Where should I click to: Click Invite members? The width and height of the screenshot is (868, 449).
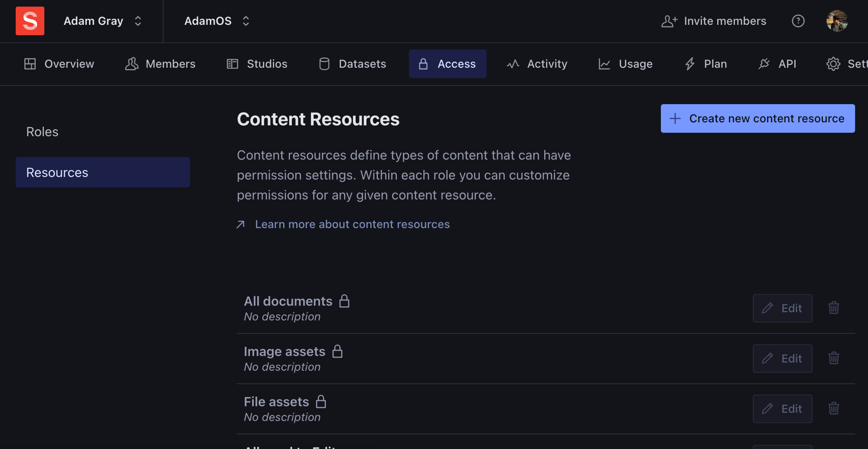click(x=713, y=21)
